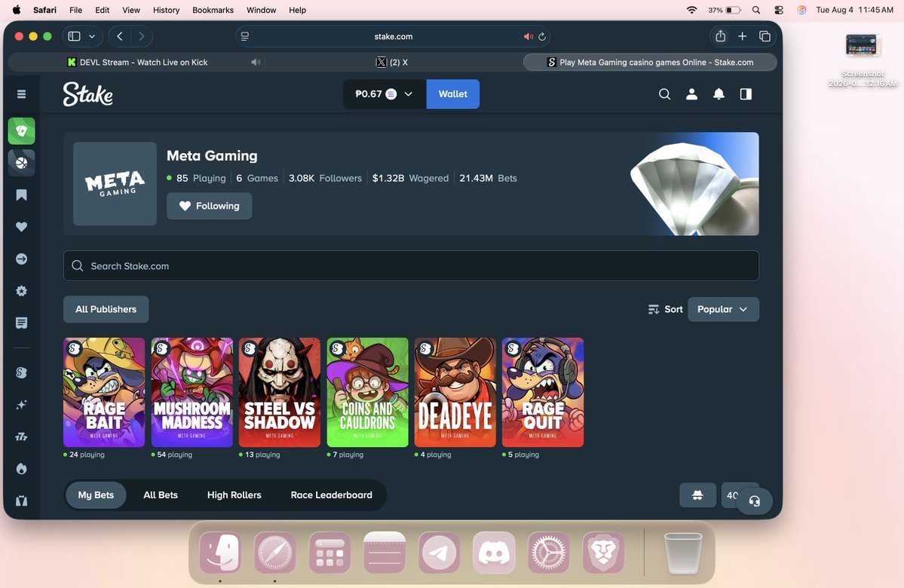Select the My Bets tab
This screenshot has width=904, height=588.
[x=96, y=495]
